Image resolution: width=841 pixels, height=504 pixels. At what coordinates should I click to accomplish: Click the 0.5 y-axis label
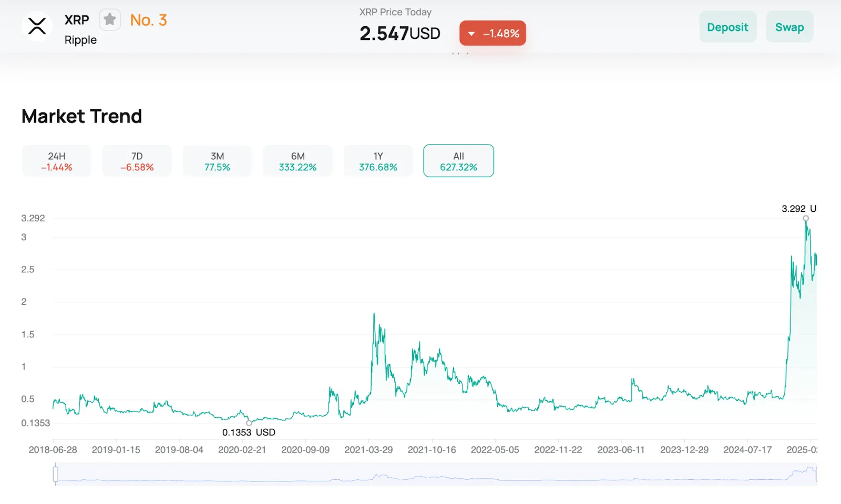(27, 399)
